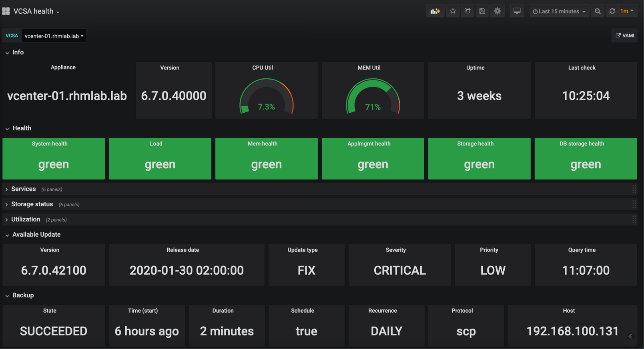Viewport: 644px width, 349px height.
Task: Click the SUCCEEDED backup state value
Action: click(54, 331)
